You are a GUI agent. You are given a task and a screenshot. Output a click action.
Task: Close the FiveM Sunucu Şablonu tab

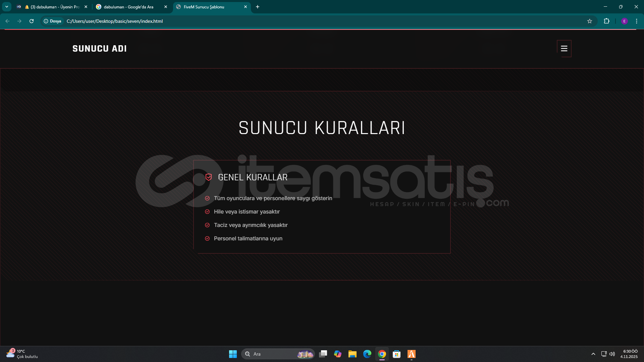coord(246,7)
